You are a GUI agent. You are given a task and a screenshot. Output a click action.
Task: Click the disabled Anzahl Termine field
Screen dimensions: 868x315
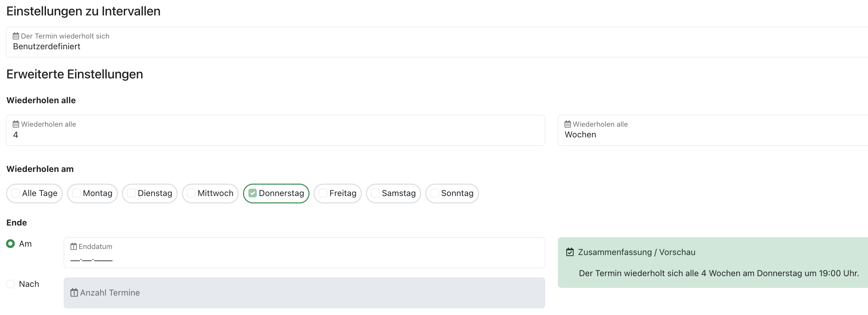[304, 293]
